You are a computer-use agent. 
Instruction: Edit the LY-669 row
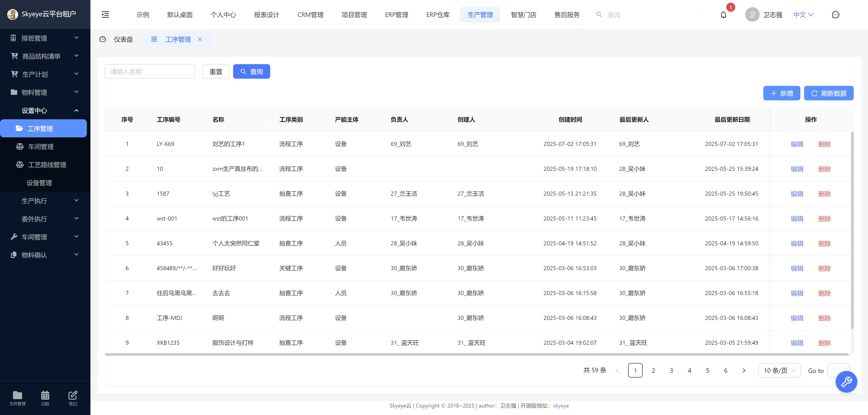(x=797, y=144)
